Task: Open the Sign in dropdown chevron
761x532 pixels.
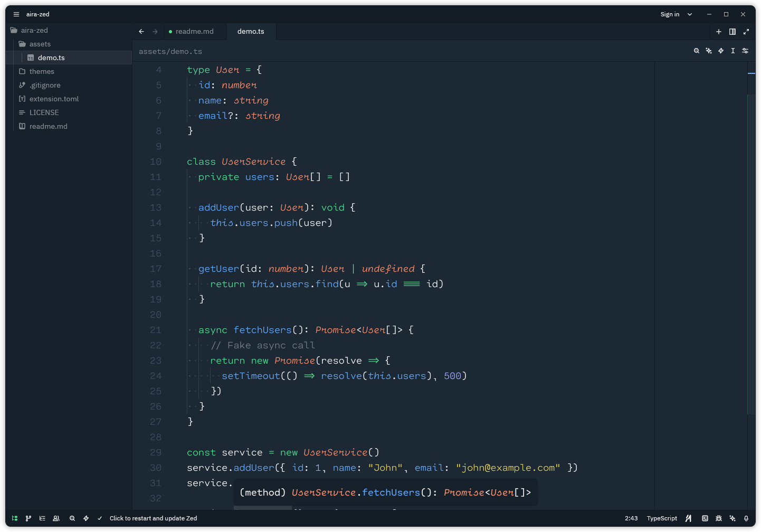Action: pyautogui.click(x=690, y=14)
